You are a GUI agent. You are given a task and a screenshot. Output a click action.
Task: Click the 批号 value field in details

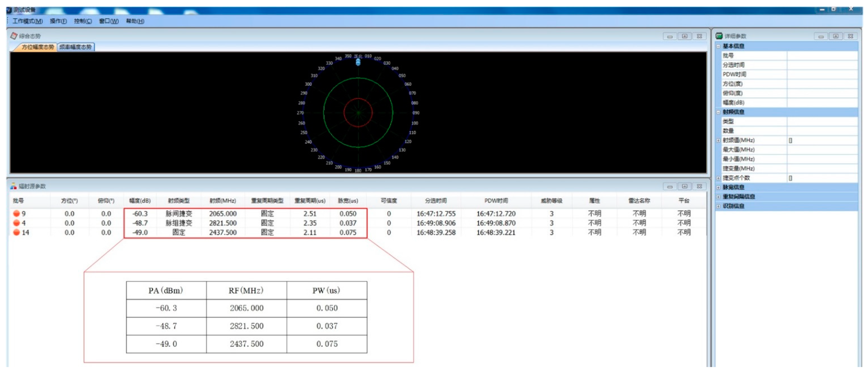click(822, 56)
